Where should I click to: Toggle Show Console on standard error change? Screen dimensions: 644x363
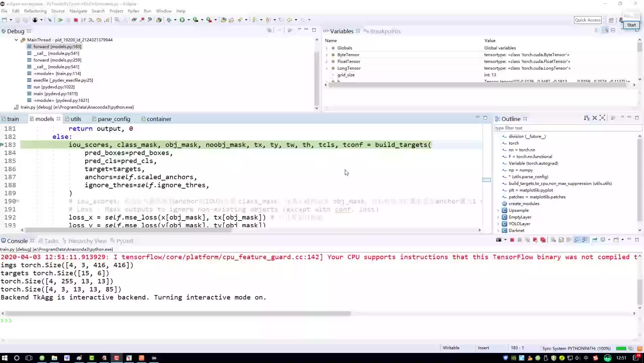585,240
